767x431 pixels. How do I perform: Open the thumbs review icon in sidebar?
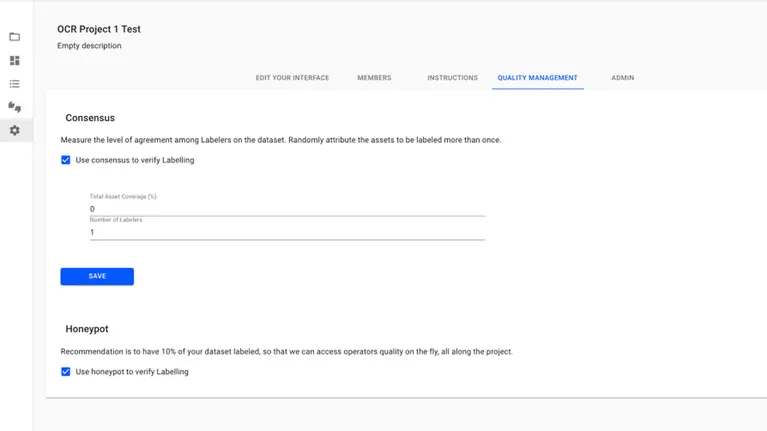[14, 107]
